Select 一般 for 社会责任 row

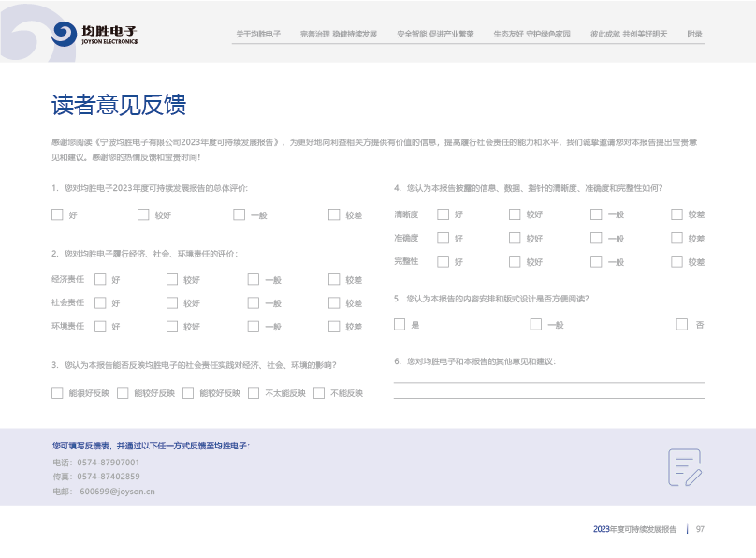click(x=254, y=302)
